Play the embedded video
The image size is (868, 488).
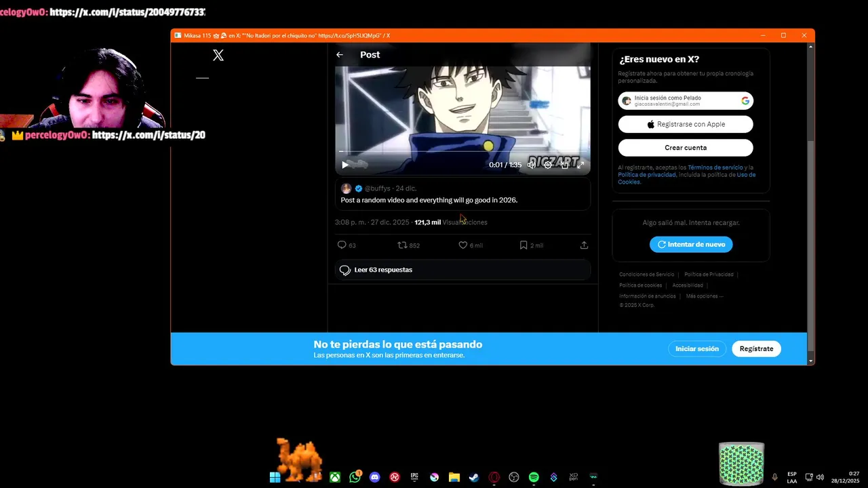[x=345, y=165]
